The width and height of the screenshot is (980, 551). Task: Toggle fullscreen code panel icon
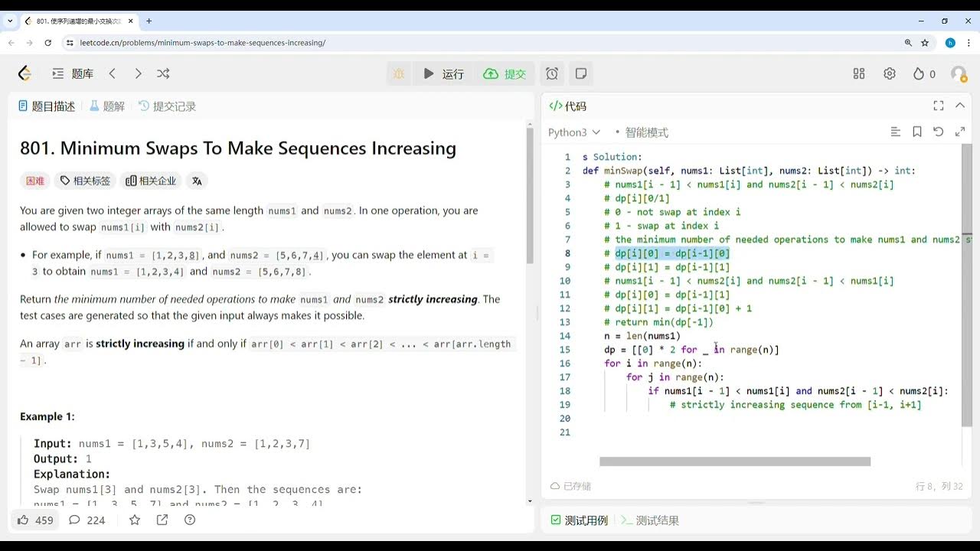pyautogui.click(x=939, y=106)
